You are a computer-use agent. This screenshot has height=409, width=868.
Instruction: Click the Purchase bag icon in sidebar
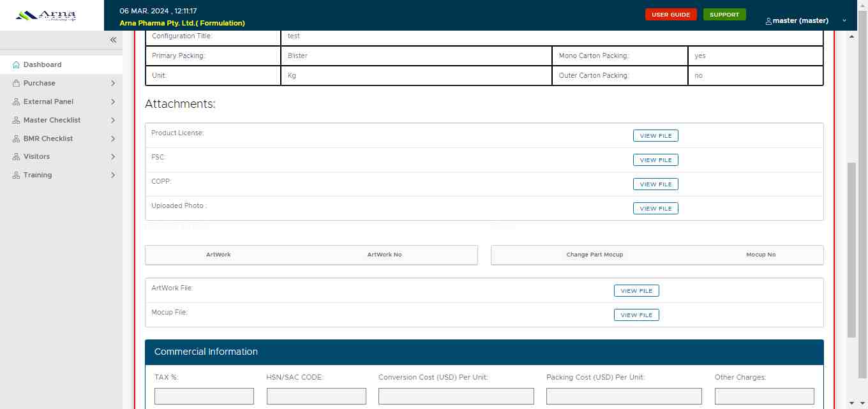[16, 84]
